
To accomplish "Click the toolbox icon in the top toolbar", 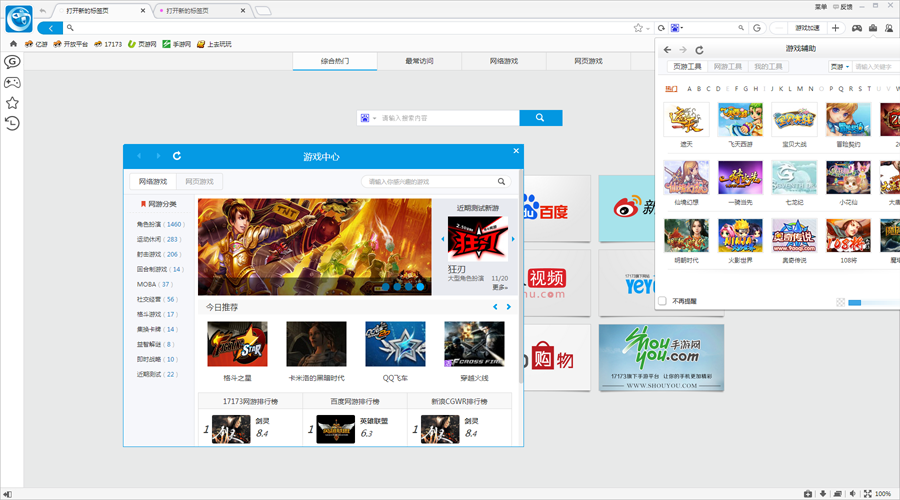I will click(873, 27).
